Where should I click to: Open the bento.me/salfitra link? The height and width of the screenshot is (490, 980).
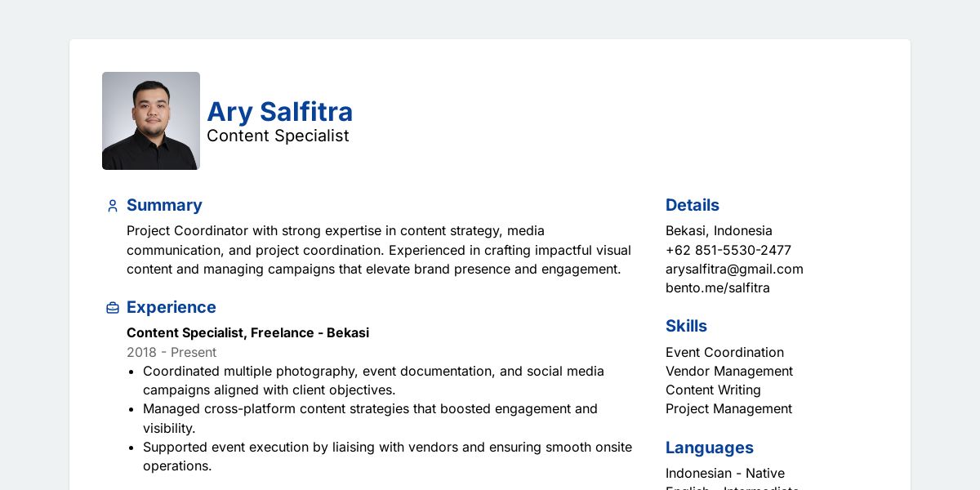tap(718, 287)
